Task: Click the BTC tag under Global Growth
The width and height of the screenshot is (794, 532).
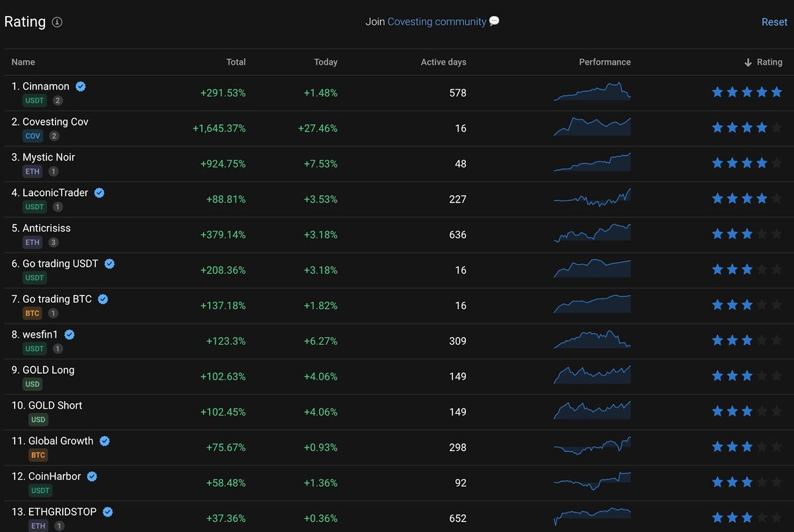Action: pyautogui.click(x=38, y=455)
